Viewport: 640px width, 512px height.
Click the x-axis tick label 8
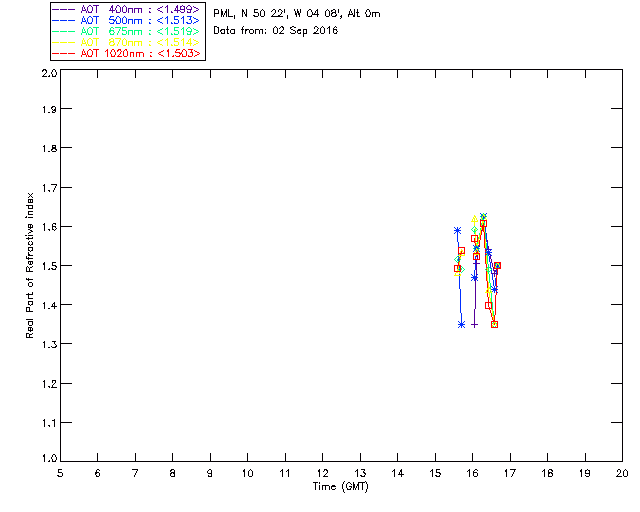click(173, 473)
